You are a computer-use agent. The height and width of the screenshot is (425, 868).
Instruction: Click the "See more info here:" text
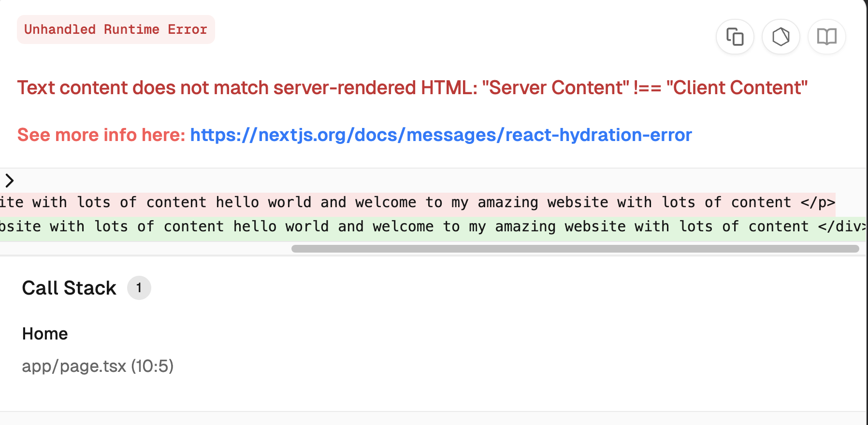[x=101, y=135]
